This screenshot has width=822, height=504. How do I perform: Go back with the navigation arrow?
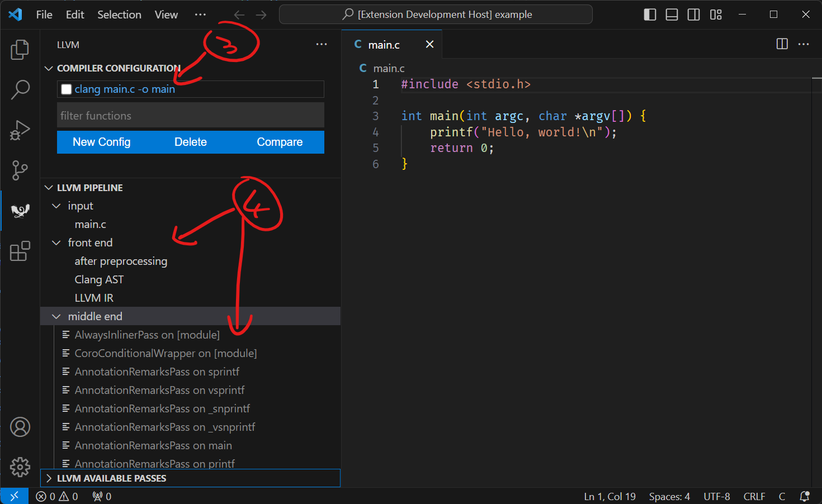click(239, 15)
